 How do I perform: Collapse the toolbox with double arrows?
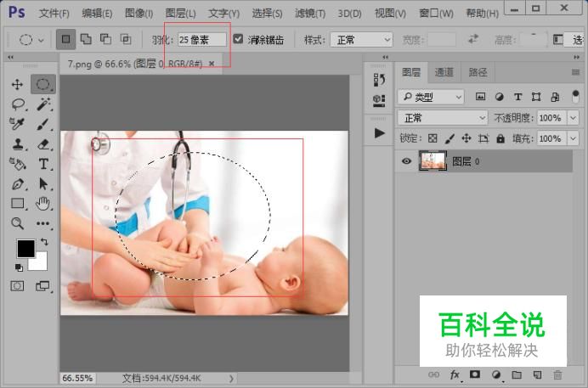pos(10,57)
